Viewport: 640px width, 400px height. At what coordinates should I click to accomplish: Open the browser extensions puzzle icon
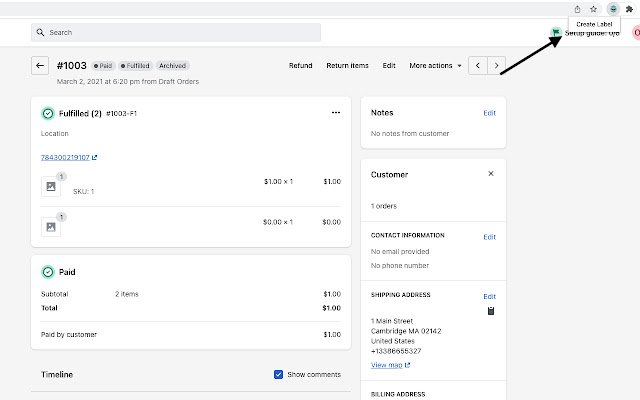pos(630,8)
